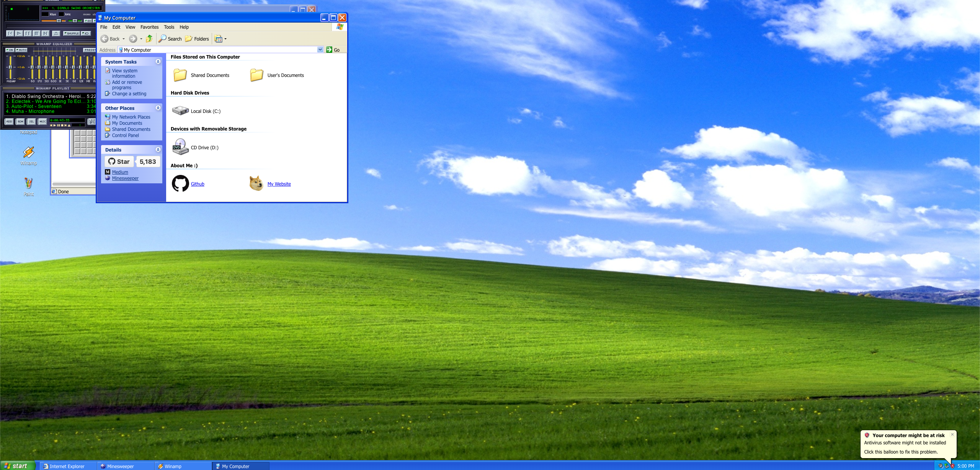Open the Address bar dropdown
The height and width of the screenshot is (470, 980).
click(x=320, y=50)
